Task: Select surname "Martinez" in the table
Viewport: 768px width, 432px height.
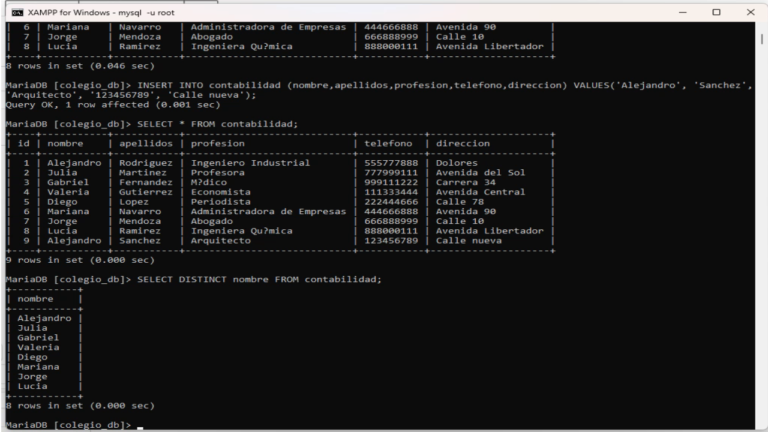Action: pos(143,172)
